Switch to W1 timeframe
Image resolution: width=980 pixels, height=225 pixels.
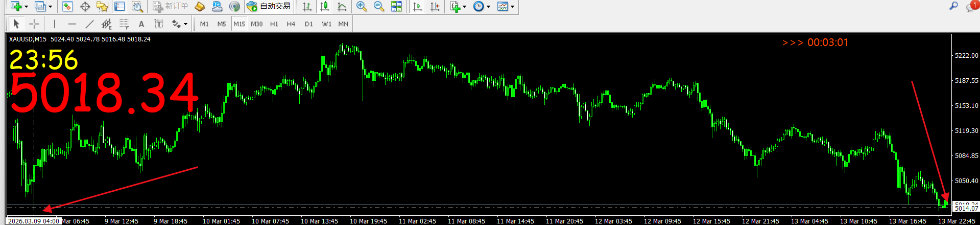(326, 24)
